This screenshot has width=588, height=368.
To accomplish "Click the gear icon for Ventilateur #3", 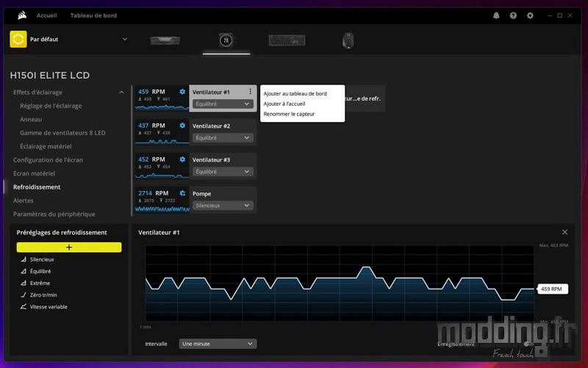I will pyautogui.click(x=182, y=159).
